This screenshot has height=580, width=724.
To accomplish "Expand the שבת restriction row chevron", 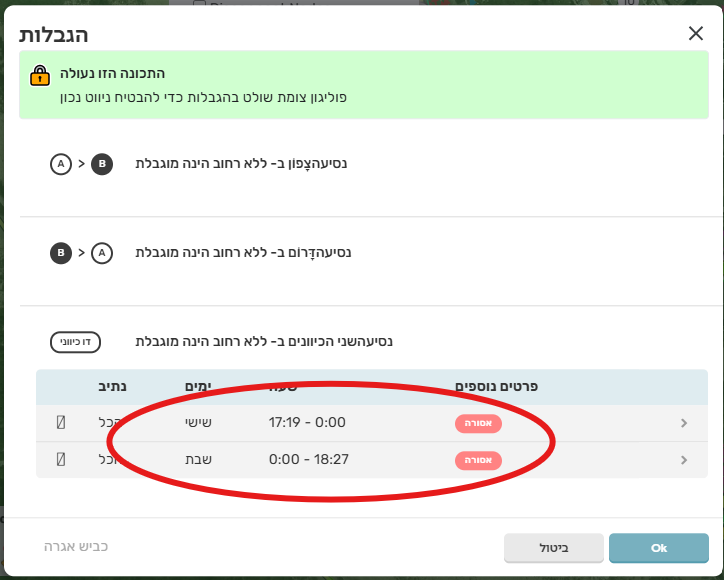I will (x=684, y=460).
